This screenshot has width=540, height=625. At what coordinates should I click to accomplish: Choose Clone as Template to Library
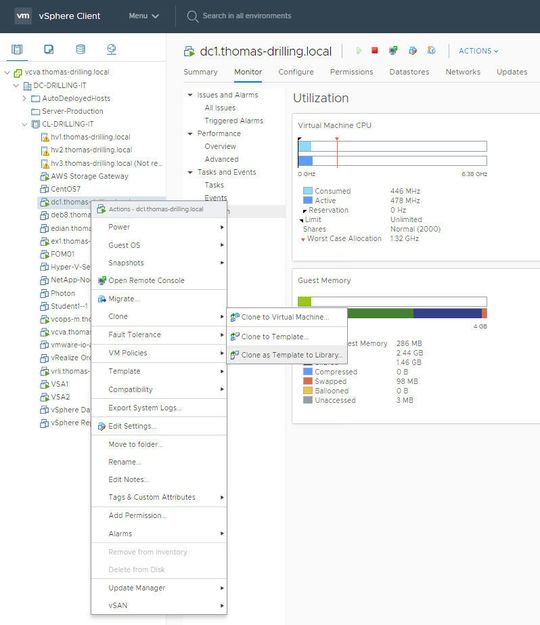pos(287,355)
